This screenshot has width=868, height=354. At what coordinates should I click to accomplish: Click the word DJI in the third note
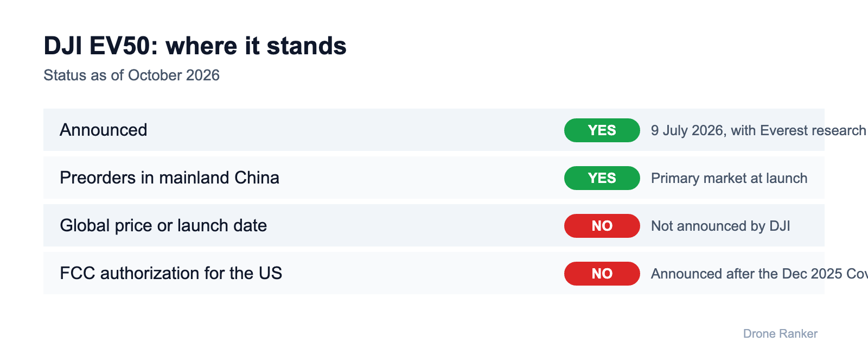[780, 226]
